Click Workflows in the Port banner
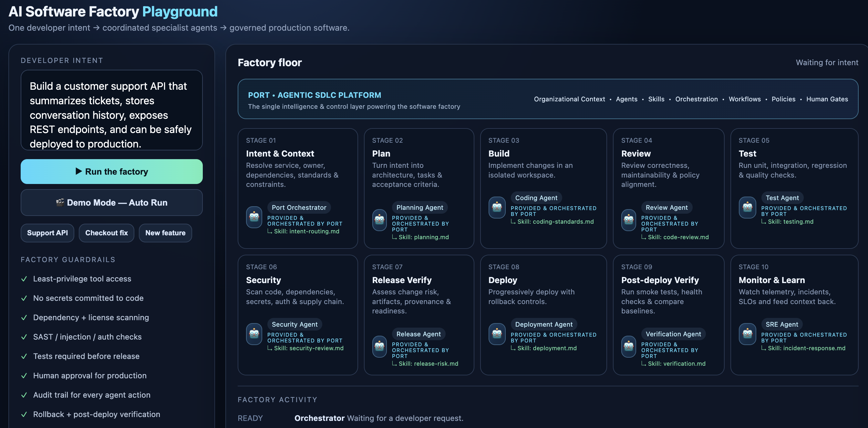 745,99
